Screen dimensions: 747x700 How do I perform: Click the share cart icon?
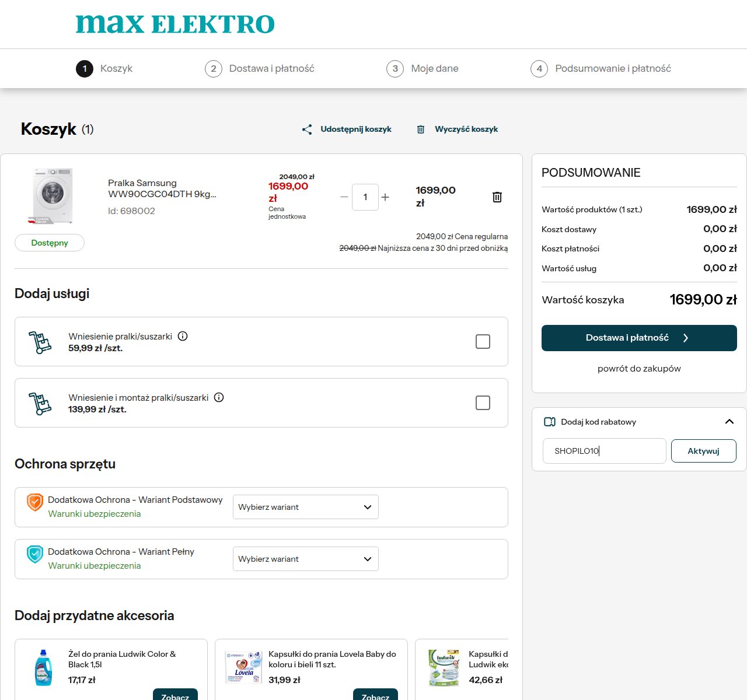tap(307, 129)
